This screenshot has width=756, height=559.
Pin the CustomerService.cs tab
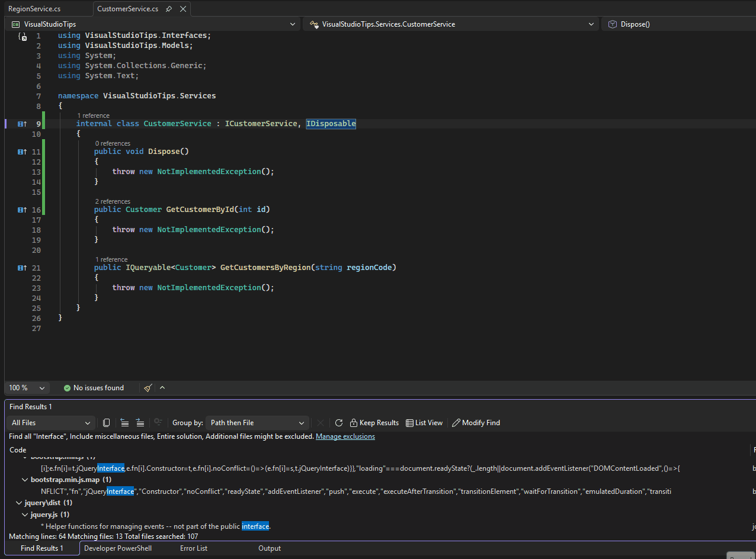[169, 9]
